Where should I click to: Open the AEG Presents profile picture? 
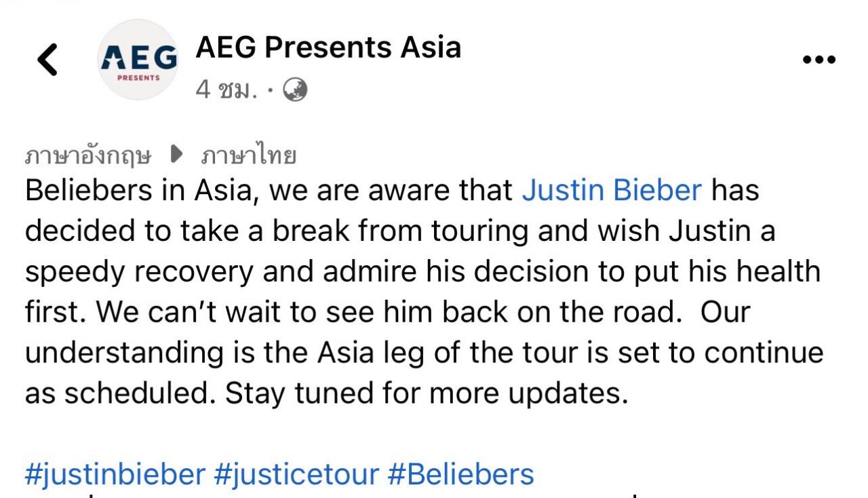click(138, 60)
